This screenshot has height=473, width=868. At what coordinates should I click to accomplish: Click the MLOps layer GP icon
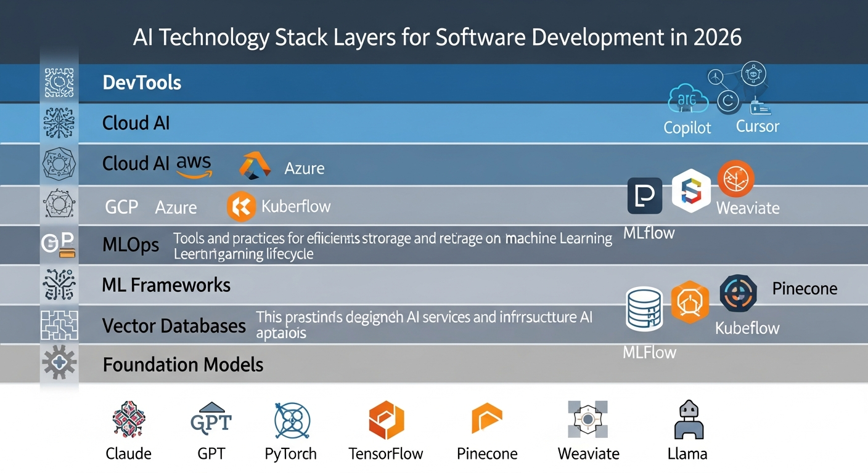(x=57, y=245)
